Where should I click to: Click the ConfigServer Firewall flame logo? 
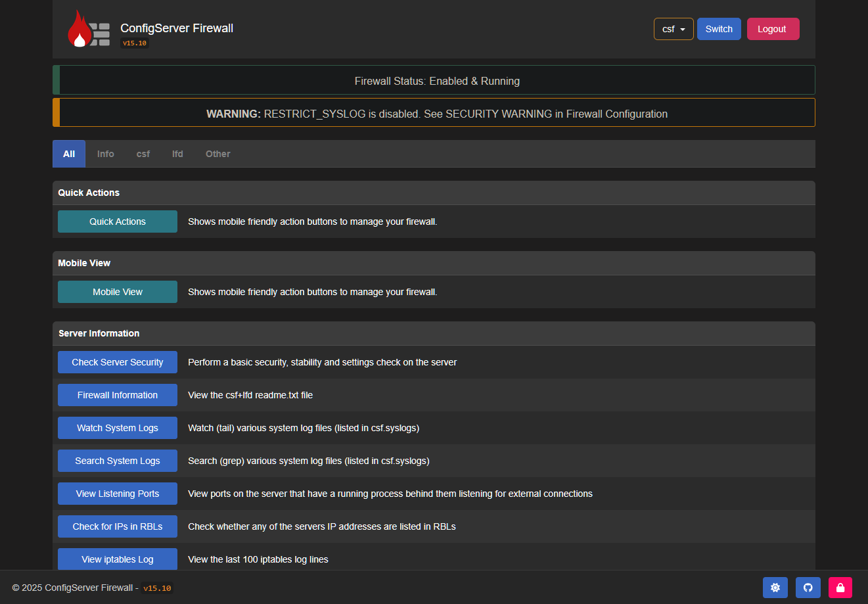88,30
